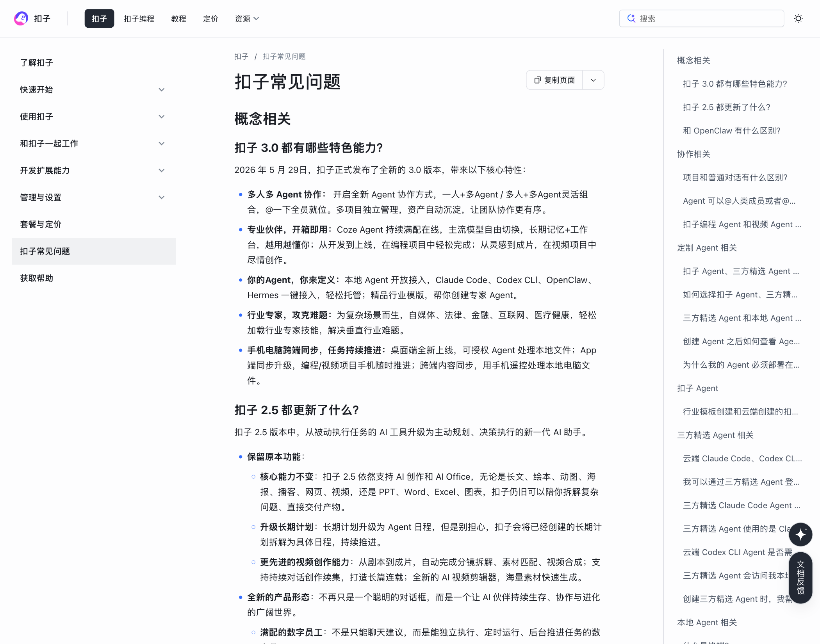Jump to 协作相关 in the table of contents
The image size is (820, 644).
click(x=693, y=154)
